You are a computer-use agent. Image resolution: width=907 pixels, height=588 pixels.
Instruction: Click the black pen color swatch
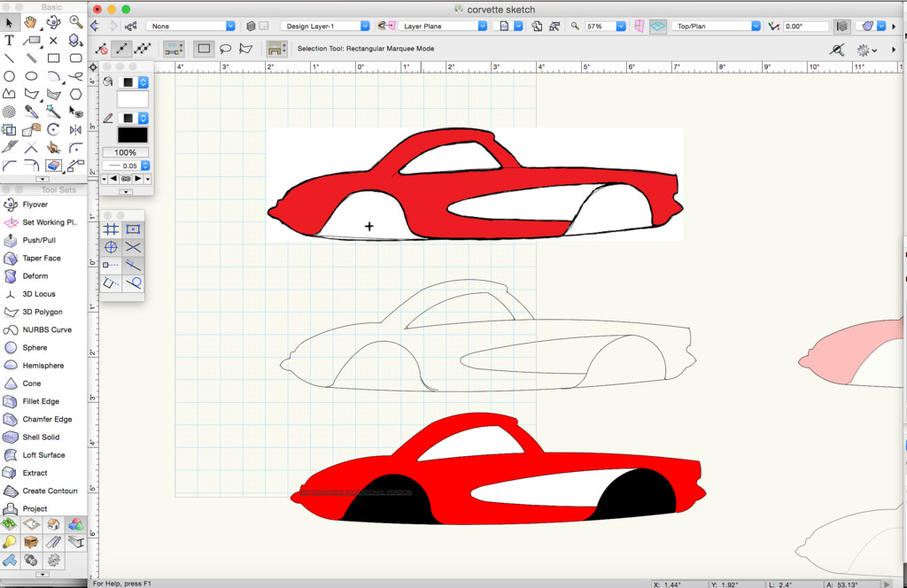(132, 135)
